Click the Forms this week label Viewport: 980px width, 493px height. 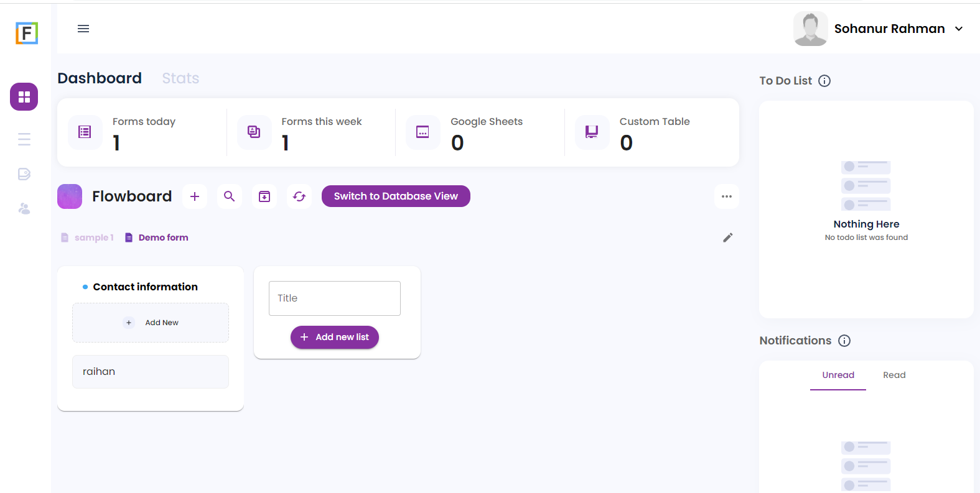point(322,122)
